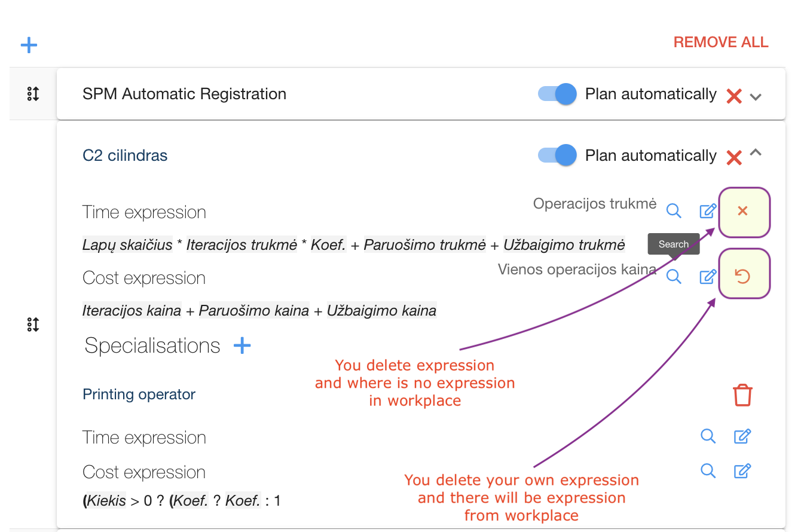
Task: Toggle Plan automatically for C2 cilindras
Action: tap(557, 155)
